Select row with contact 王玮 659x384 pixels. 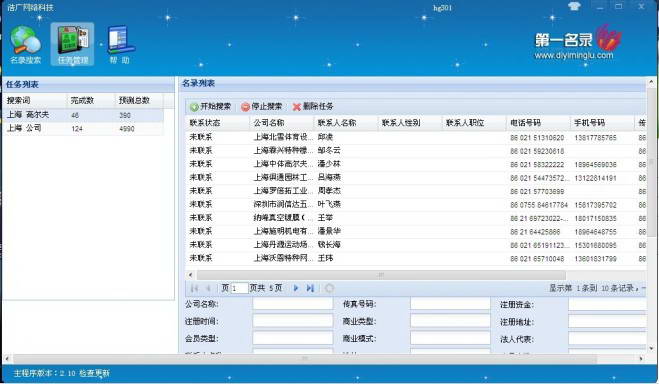[416, 258]
